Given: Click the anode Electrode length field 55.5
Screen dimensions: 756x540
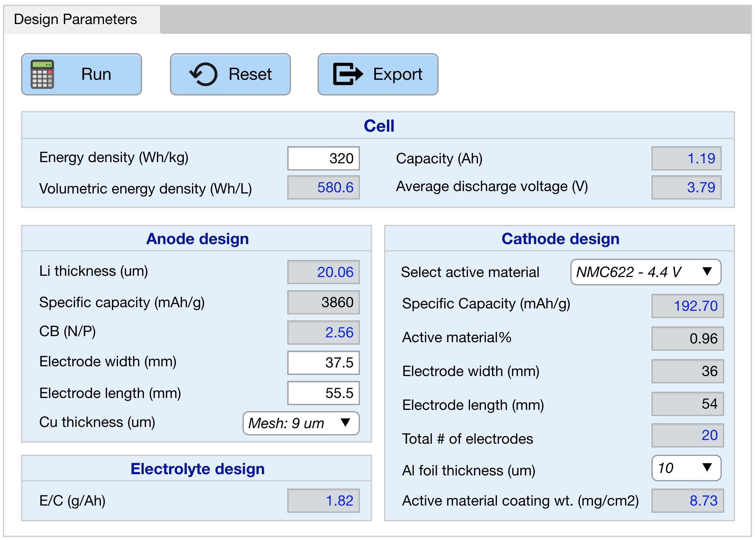Looking at the screenshot, I should (x=323, y=393).
